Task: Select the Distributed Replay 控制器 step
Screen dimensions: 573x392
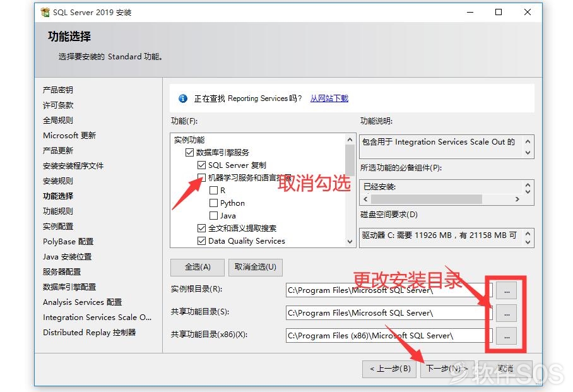Action: (x=89, y=333)
